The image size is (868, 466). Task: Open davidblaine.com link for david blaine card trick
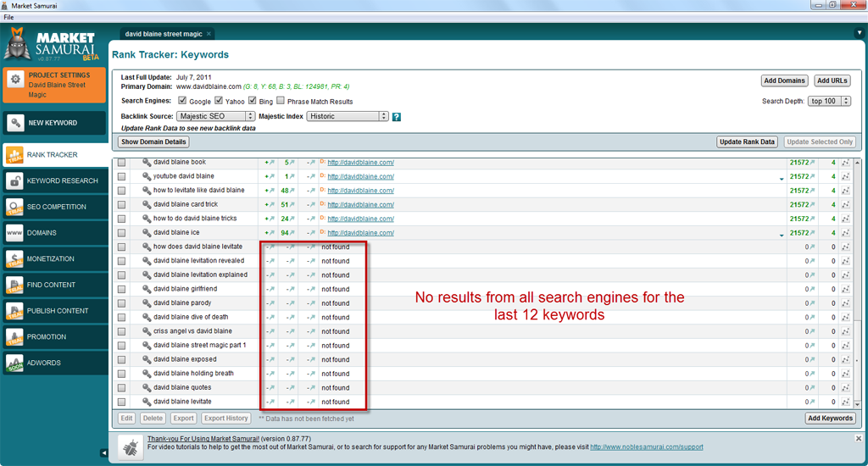360,205
